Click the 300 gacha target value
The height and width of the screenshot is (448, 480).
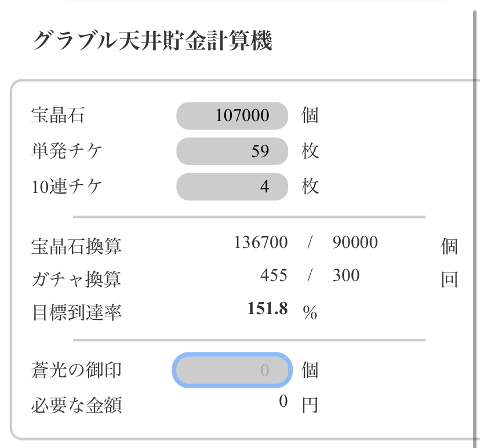point(346,276)
